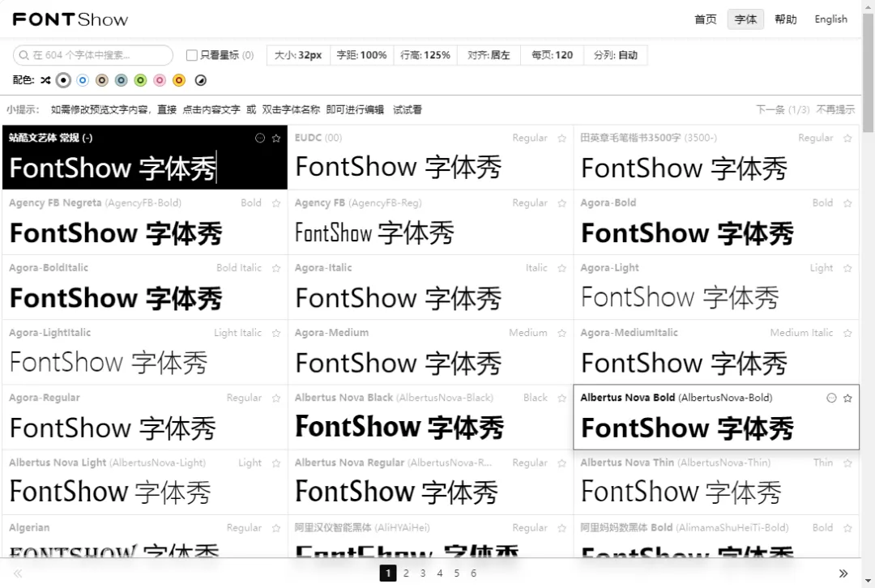Star the Algerian font
875x588 pixels.
click(x=276, y=528)
